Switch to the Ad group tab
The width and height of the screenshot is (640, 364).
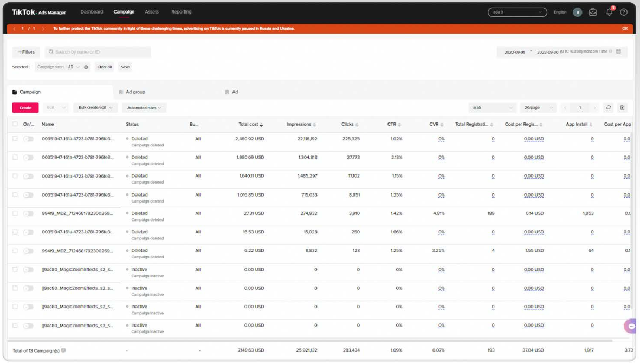[135, 92]
